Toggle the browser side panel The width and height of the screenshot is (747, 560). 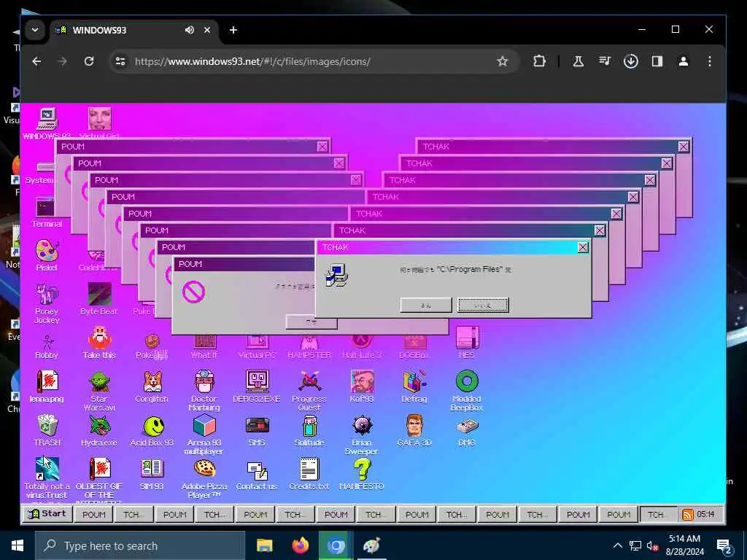click(x=657, y=61)
